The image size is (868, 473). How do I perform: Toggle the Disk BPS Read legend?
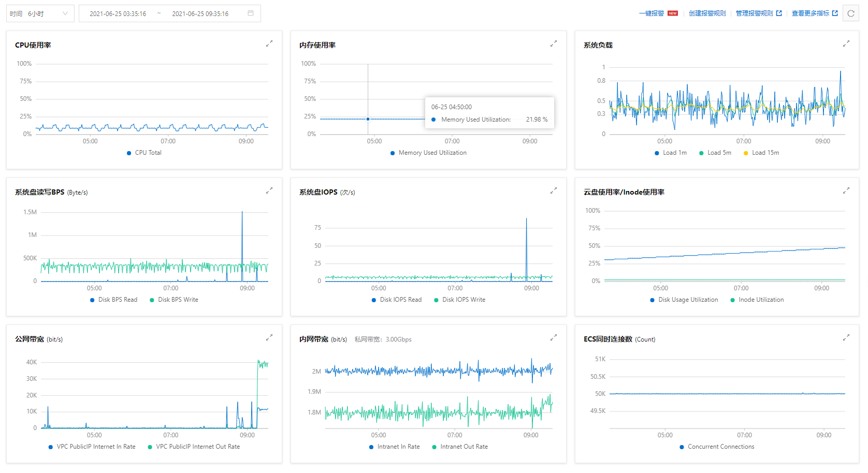pos(113,300)
